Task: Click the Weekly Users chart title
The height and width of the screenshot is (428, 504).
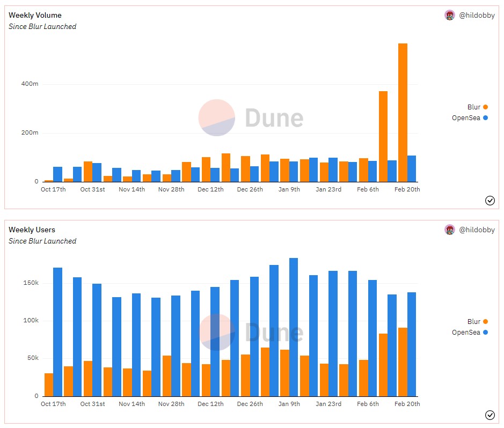Action: 32,230
